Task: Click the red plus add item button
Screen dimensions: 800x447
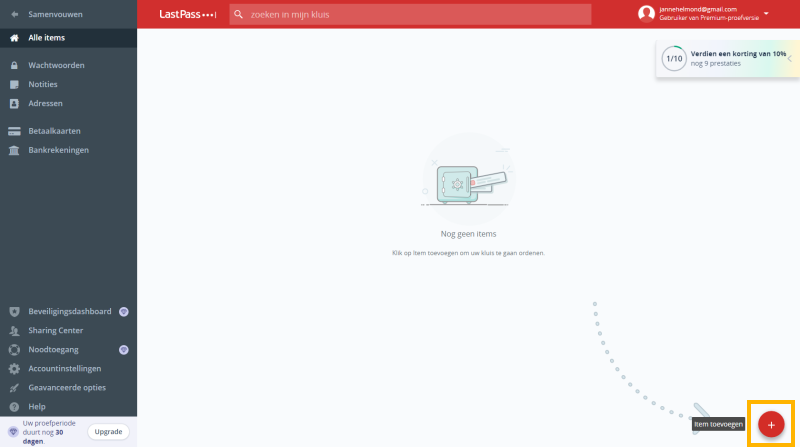Action: (770, 425)
